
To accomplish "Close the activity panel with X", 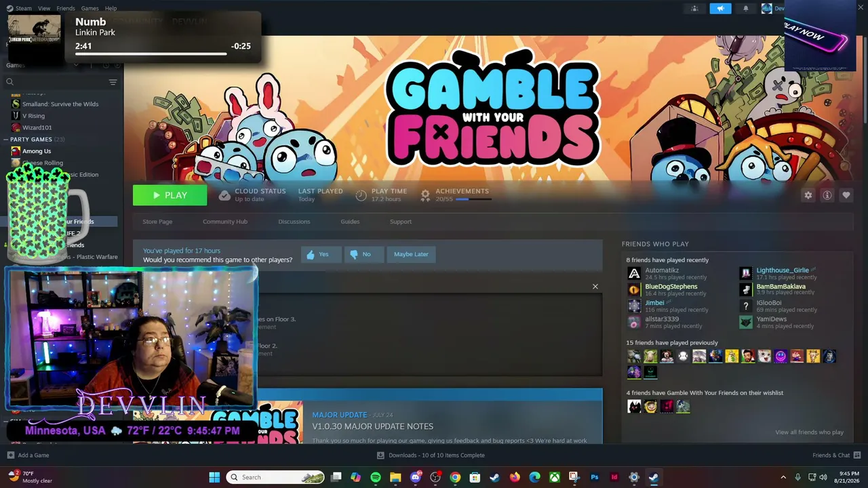I will point(595,287).
